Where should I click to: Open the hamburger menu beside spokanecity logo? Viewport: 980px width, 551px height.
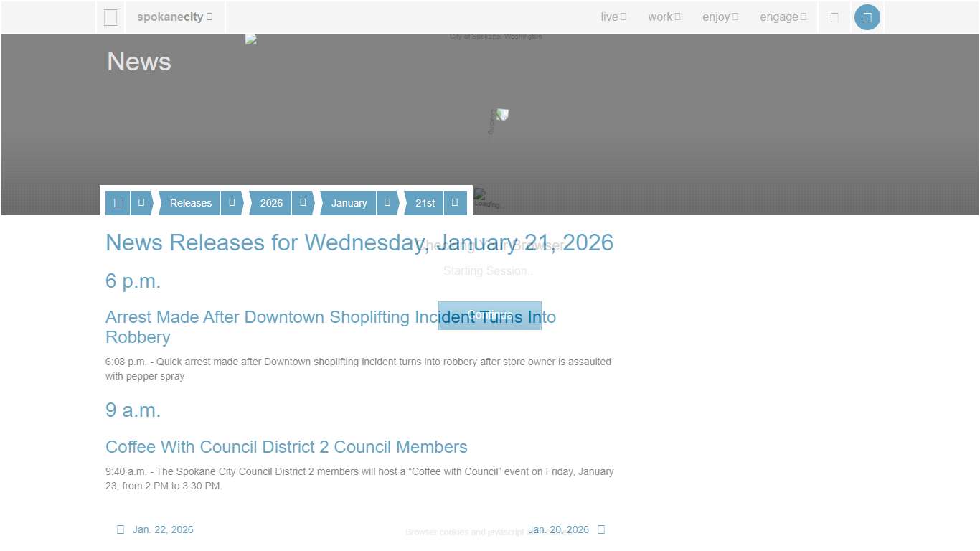click(110, 17)
